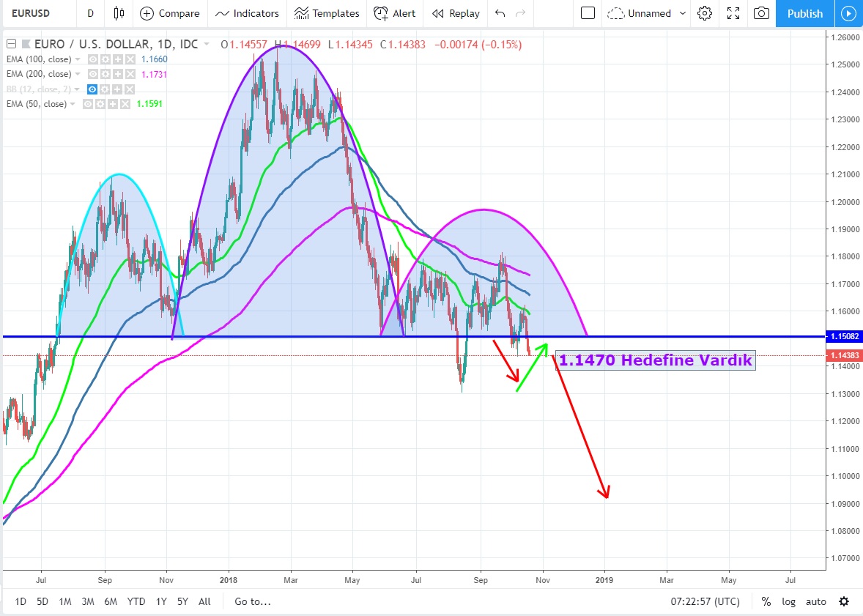Expand the Unnamed layout dropdown
This screenshot has height=616, width=863.
[x=683, y=13]
